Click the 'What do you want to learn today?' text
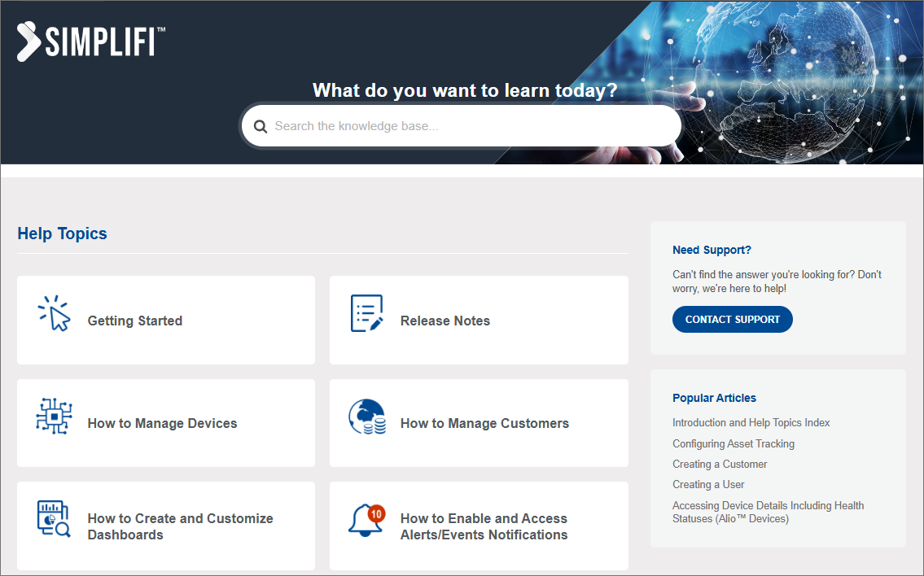The width and height of the screenshot is (924, 576). [465, 90]
